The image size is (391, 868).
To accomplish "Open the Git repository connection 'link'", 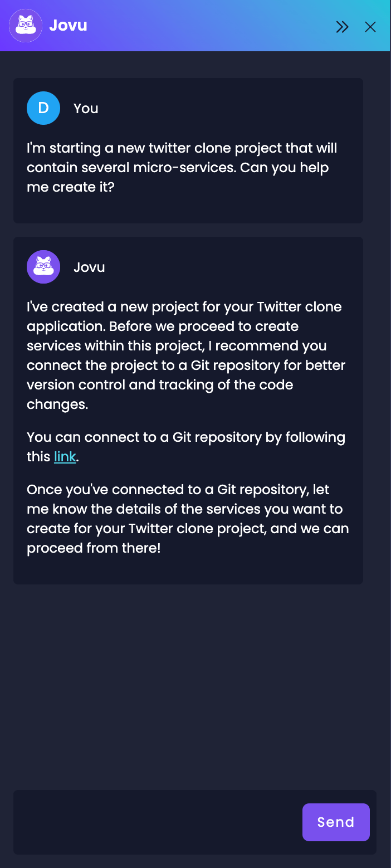I will (65, 456).
